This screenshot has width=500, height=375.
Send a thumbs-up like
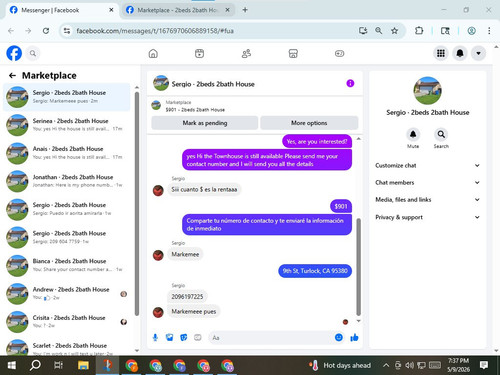[354, 338]
